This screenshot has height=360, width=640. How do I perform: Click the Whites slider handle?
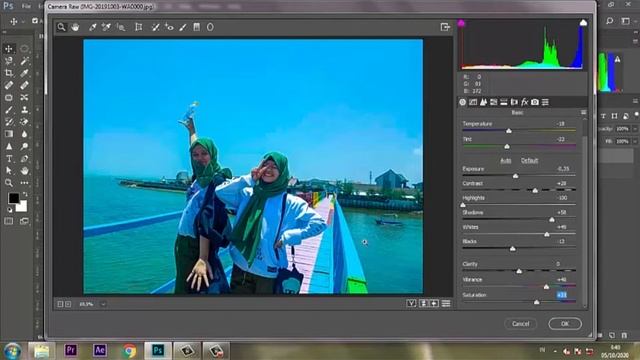coord(547,234)
